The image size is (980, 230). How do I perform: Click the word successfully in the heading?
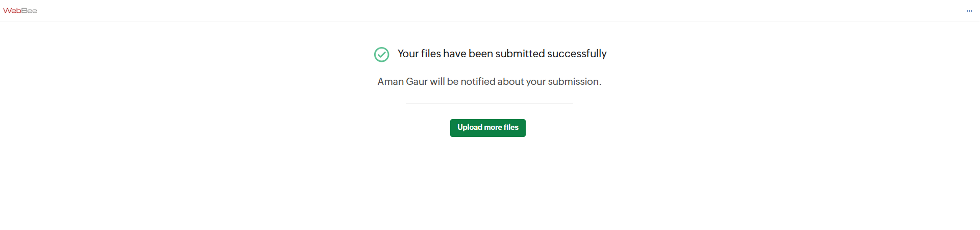click(x=577, y=54)
